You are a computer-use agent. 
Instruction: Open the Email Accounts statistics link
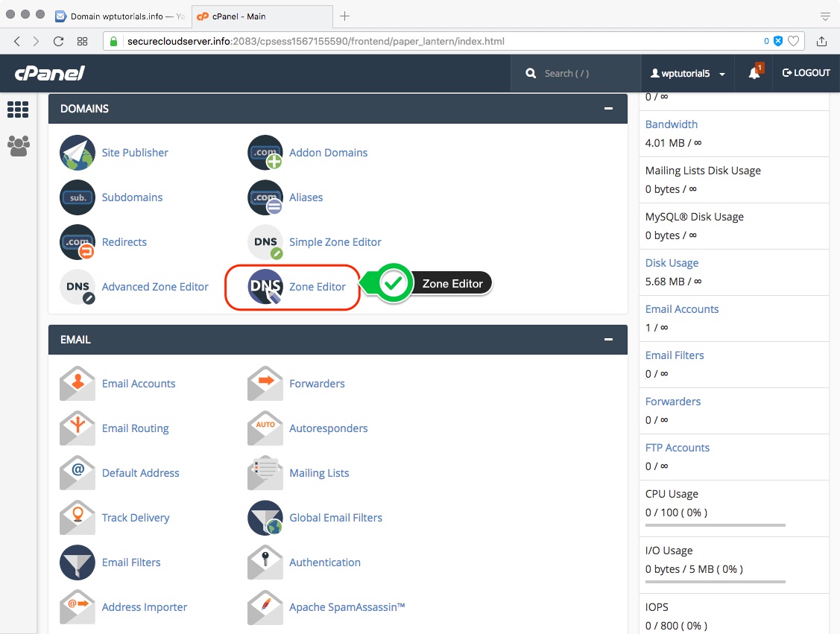click(682, 309)
